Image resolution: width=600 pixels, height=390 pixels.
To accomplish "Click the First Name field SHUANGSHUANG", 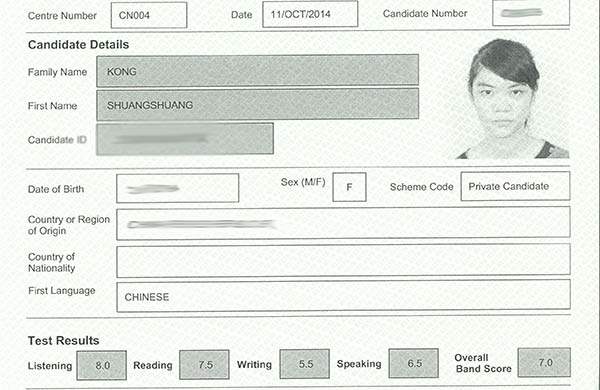I will pyautogui.click(x=258, y=104).
